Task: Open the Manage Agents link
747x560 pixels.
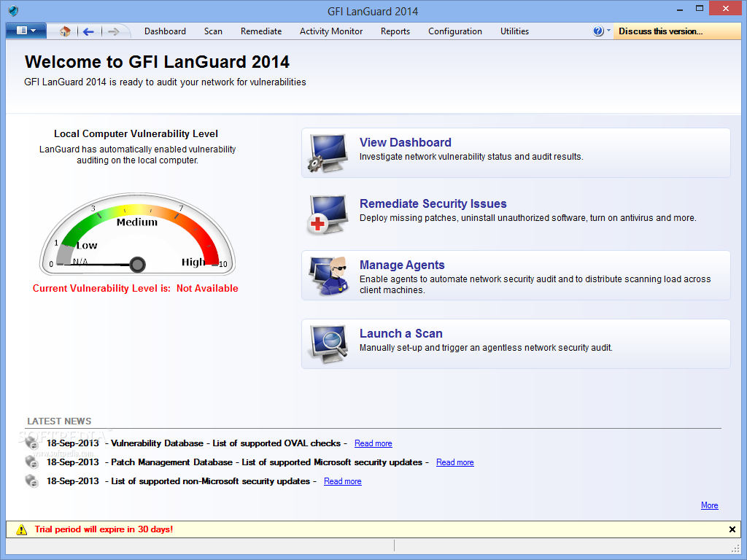Action: [x=402, y=265]
